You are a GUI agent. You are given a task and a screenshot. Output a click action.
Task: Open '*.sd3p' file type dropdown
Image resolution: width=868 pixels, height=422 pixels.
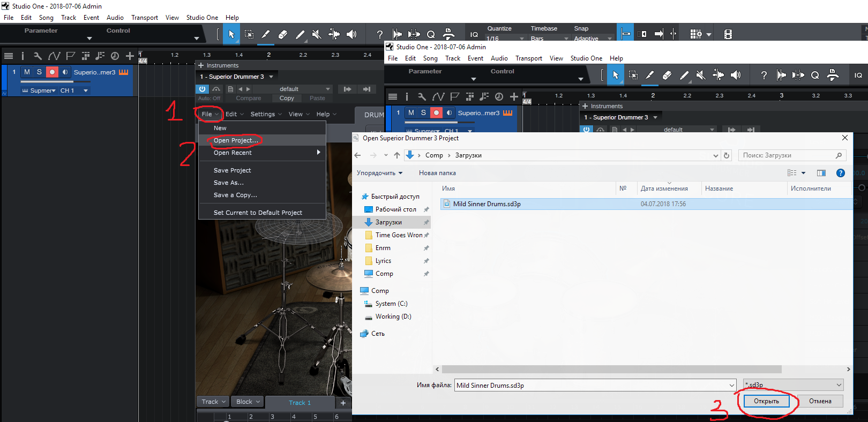tap(793, 385)
